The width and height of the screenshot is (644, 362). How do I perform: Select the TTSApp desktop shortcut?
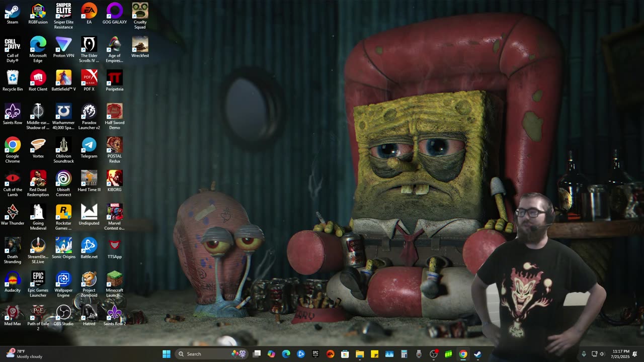click(x=115, y=249)
